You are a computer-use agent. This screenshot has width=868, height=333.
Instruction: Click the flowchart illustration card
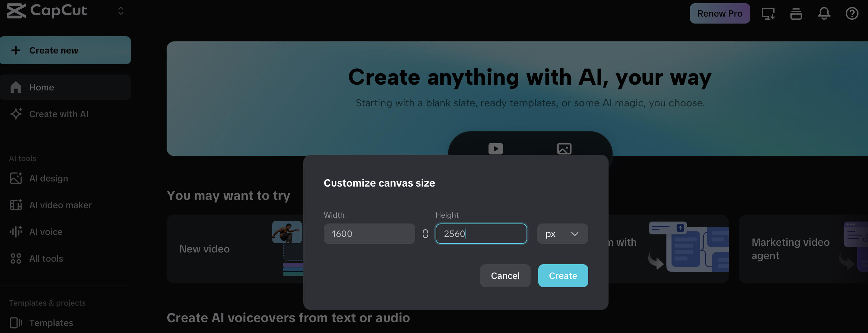click(x=669, y=249)
